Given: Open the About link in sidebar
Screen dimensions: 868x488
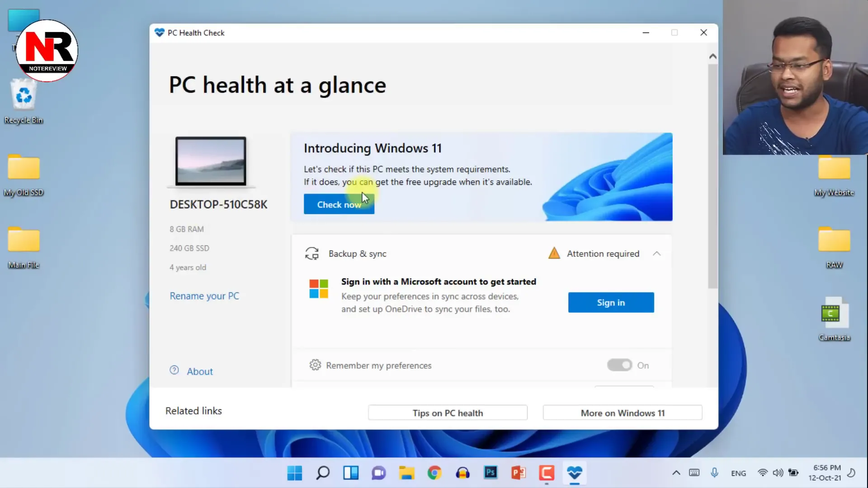Looking at the screenshot, I should coord(200,371).
